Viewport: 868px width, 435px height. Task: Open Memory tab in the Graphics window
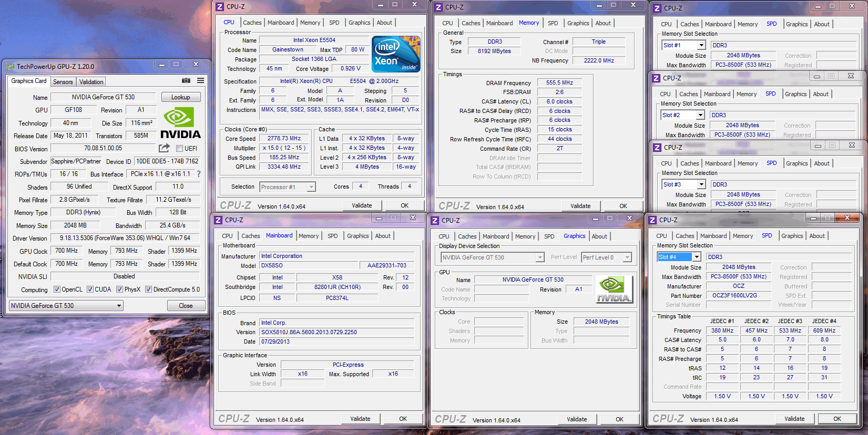525,236
